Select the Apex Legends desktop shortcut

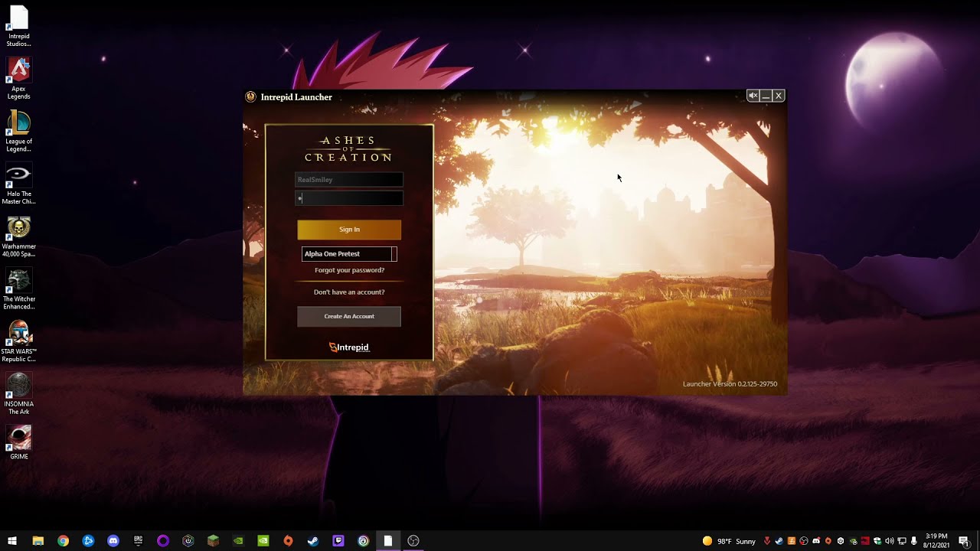(18, 79)
